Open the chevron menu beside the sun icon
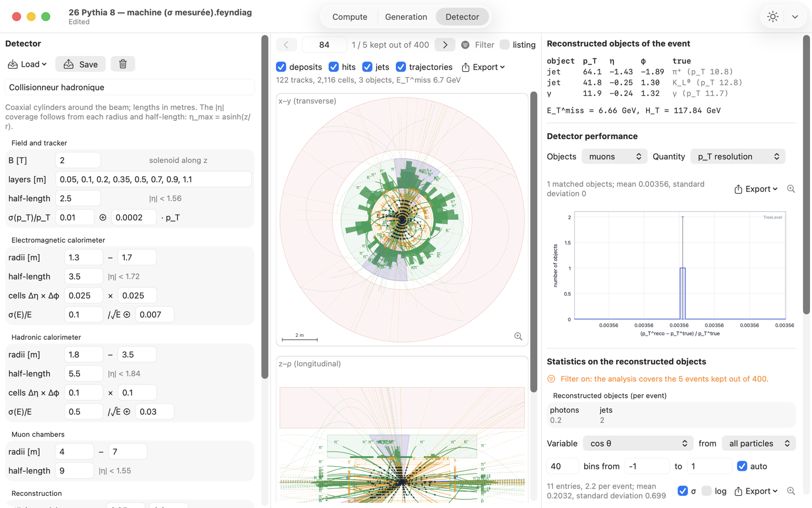812x508 pixels. pyautogui.click(x=795, y=17)
